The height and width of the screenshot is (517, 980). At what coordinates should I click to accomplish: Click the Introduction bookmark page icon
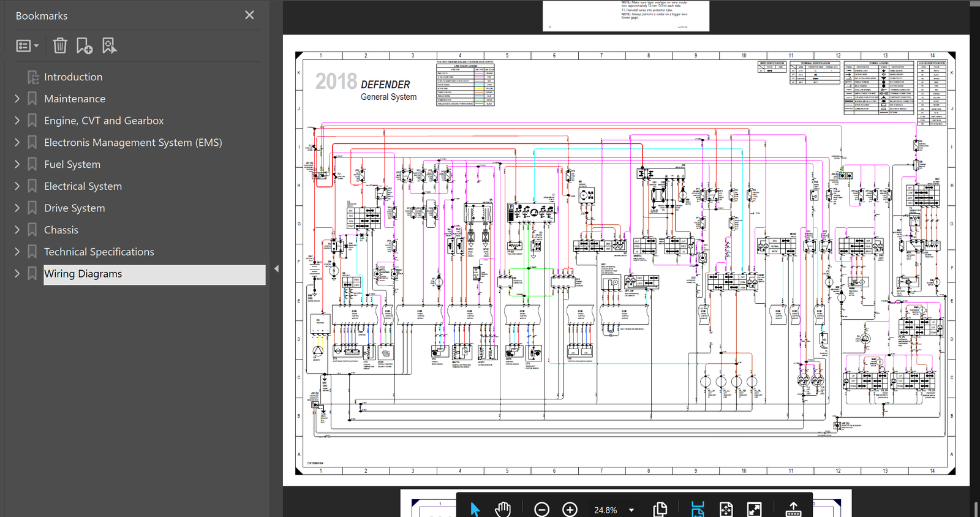pos(33,77)
